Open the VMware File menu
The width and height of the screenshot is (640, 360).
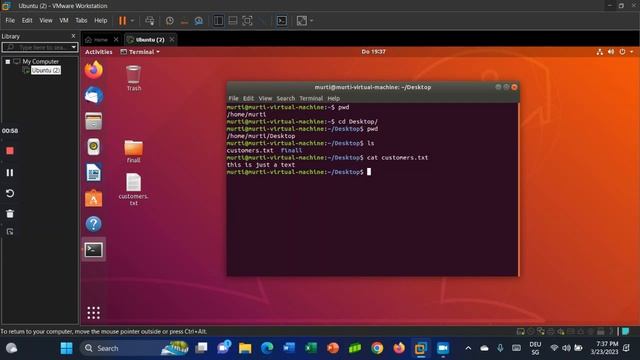tap(10, 20)
